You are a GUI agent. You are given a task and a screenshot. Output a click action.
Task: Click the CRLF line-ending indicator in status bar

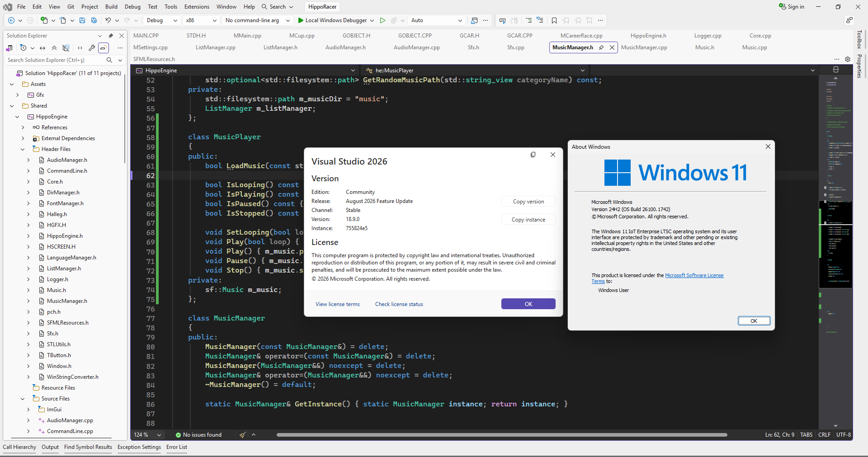click(x=824, y=435)
